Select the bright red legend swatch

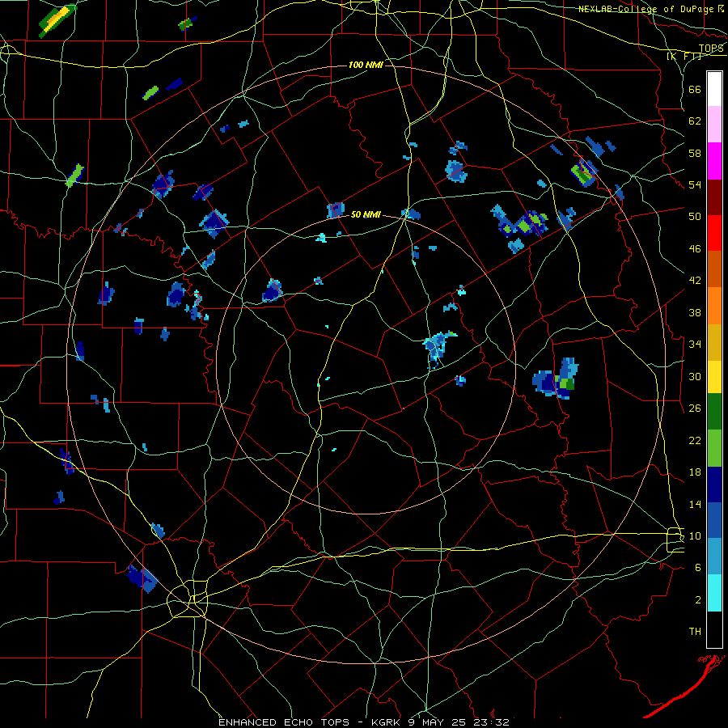pos(714,233)
